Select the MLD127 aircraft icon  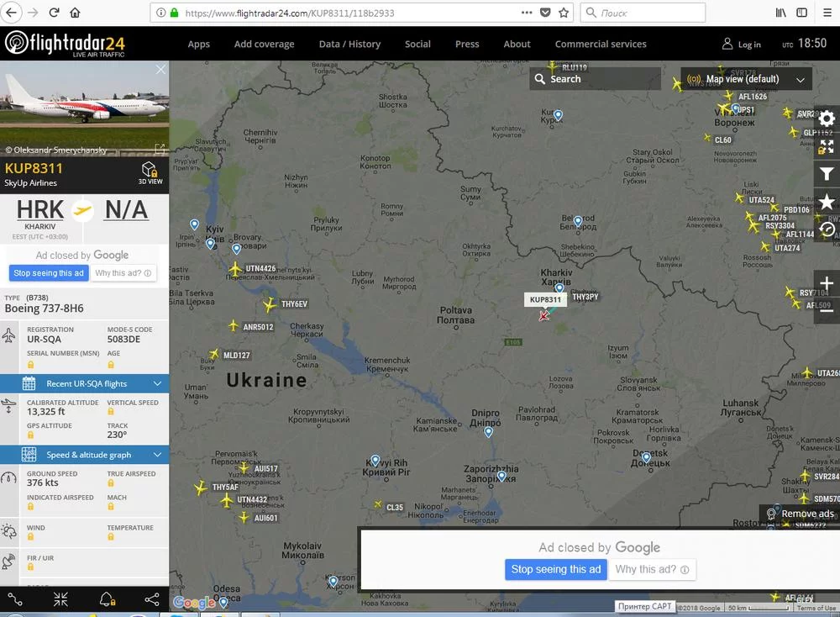tap(213, 354)
